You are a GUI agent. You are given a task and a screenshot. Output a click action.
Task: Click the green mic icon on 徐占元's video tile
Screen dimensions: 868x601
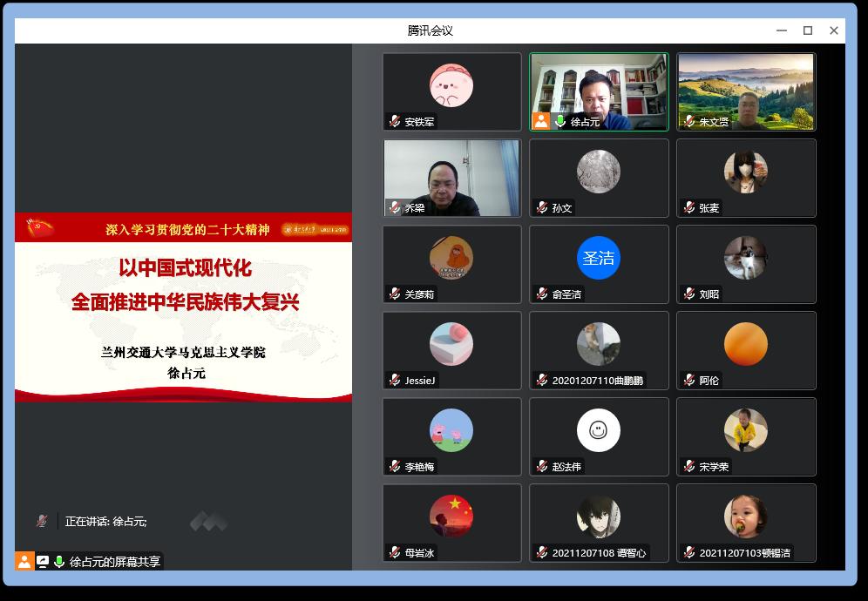point(560,122)
